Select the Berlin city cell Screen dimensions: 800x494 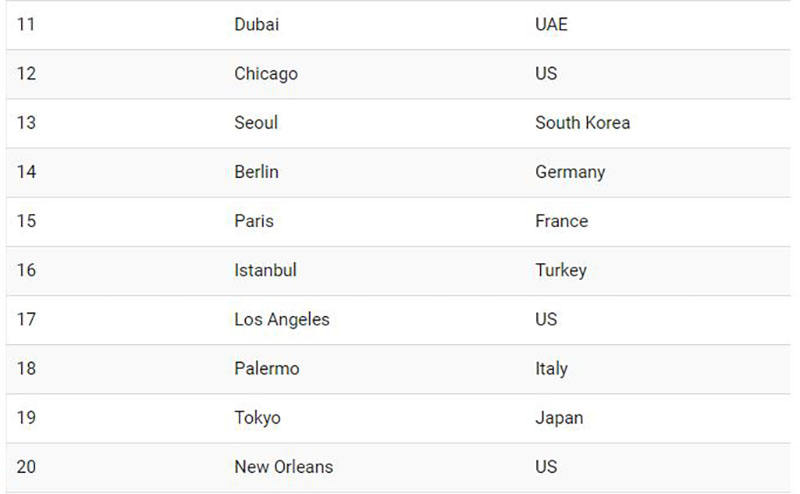point(256,172)
